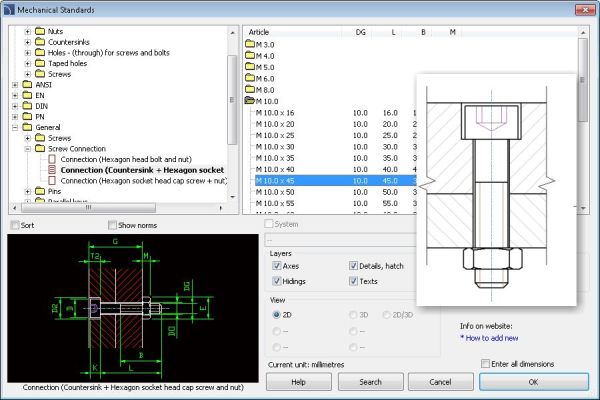Collapse the General tree node
Viewport: 600px width, 400px height.
coord(15,127)
